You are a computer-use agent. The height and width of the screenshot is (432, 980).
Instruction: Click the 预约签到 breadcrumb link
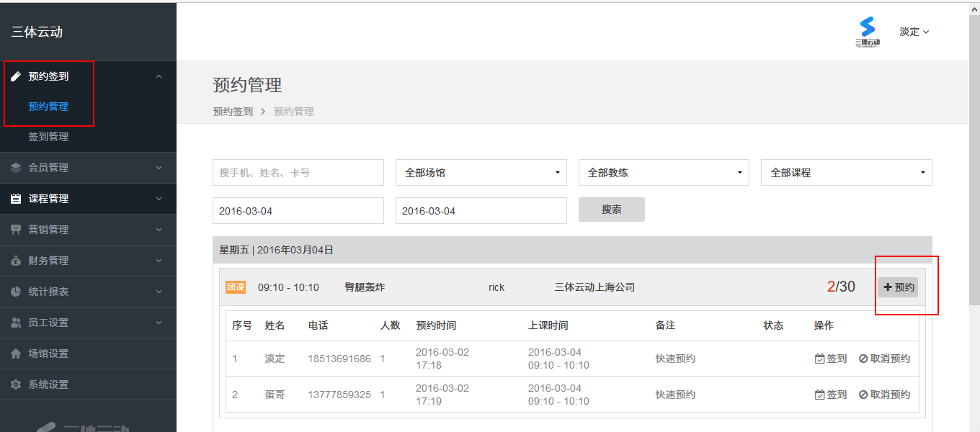pos(232,111)
